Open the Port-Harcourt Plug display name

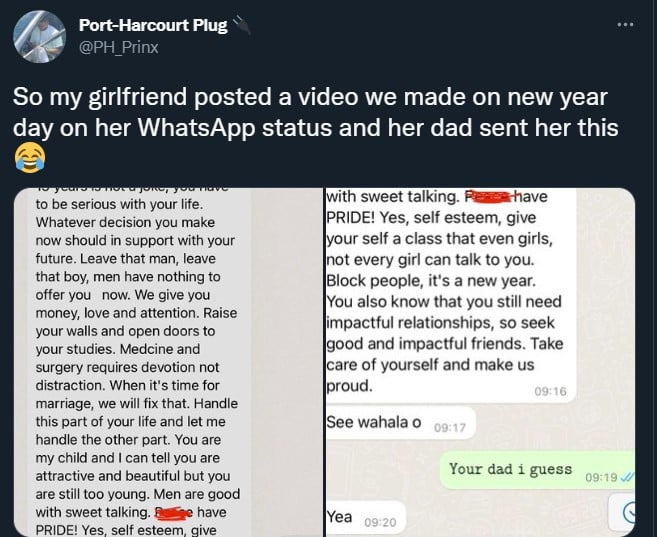coord(153,25)
